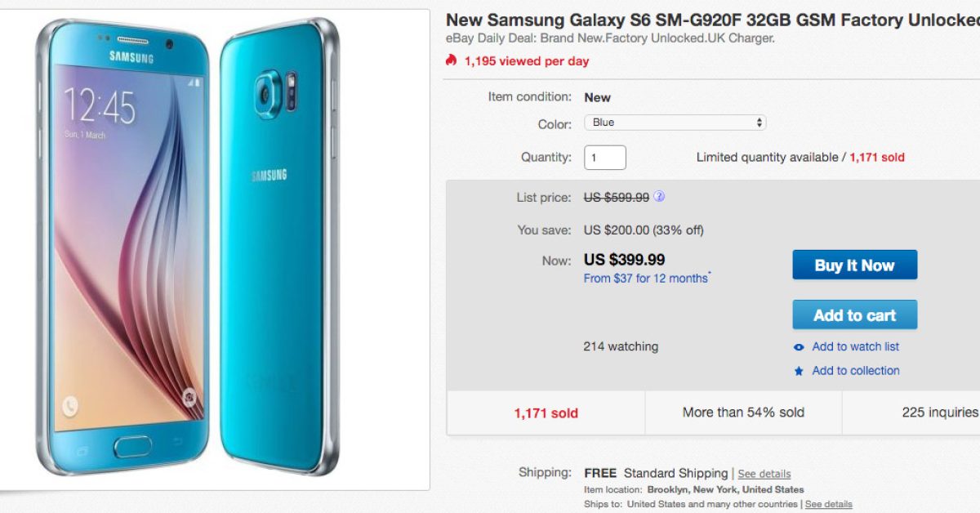
Task: Click the star icon for collection
Action: pos(799,371)
